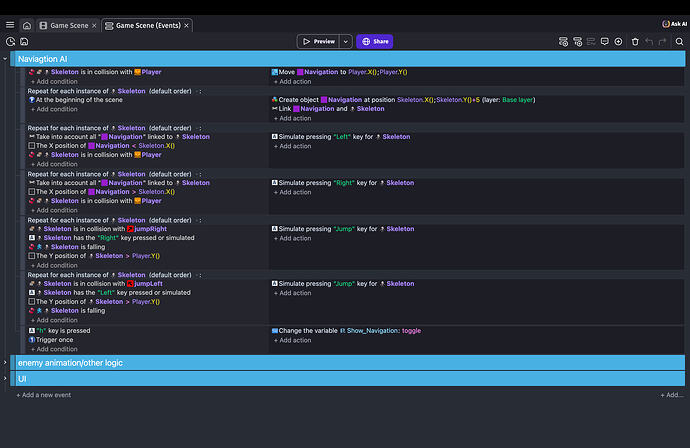Click the purple Share button
Screen dimensions: 690x448
pyautogui.click(x=374, y=41)
